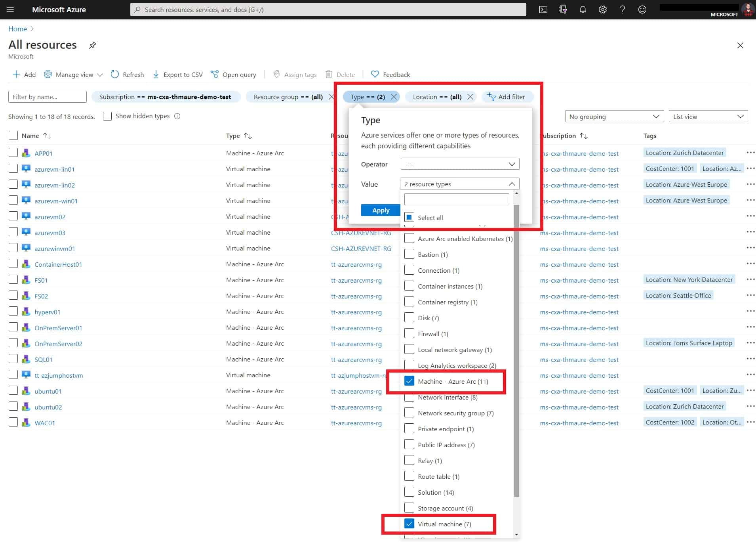Open the No grouping dropdown
Screen dimensions: 756x545
click(x=614, y=117)
